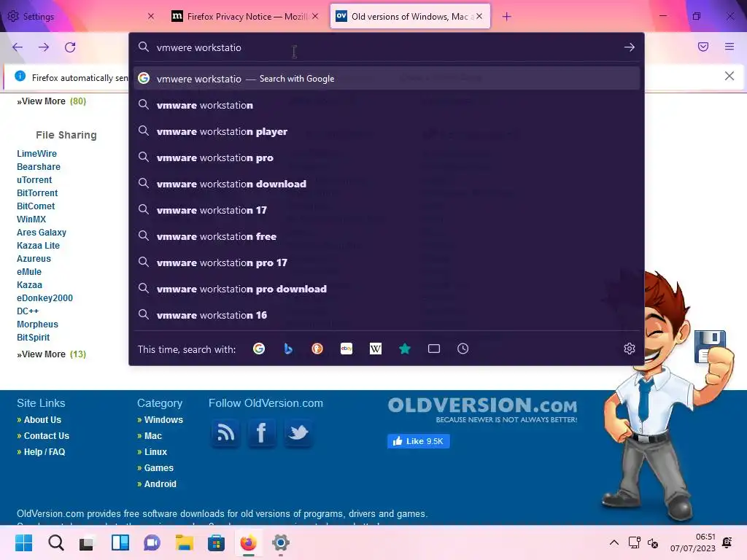
Task: Close the Old versions tab
Action: point(479,16)
